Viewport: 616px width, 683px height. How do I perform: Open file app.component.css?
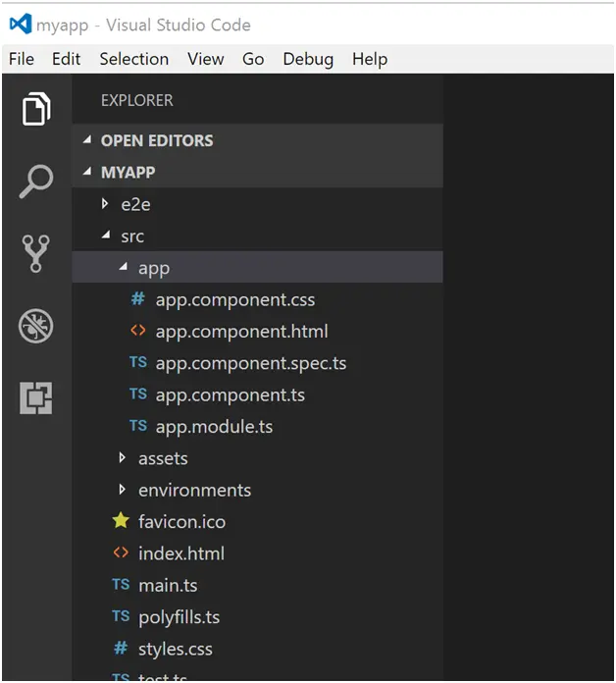point(235,300)
